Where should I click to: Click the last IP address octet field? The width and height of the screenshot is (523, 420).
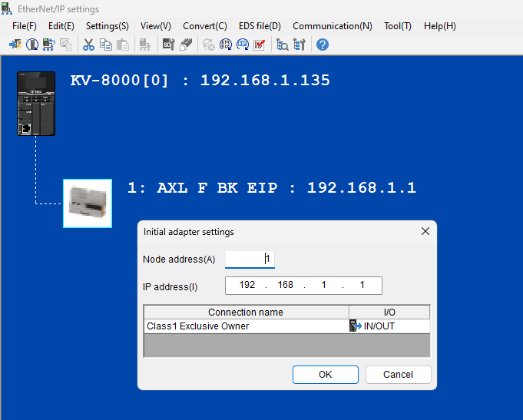coord(362,285)
